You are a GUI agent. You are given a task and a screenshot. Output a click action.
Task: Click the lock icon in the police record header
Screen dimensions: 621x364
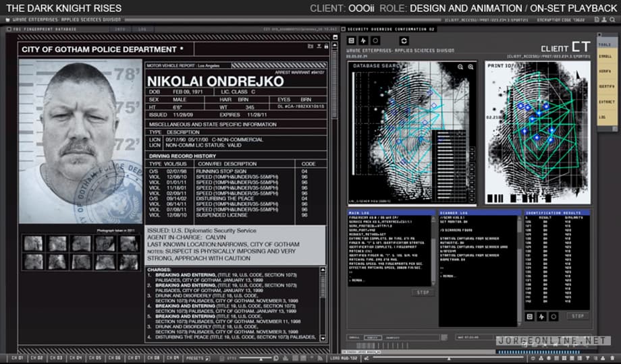click(x=327, y=47)
